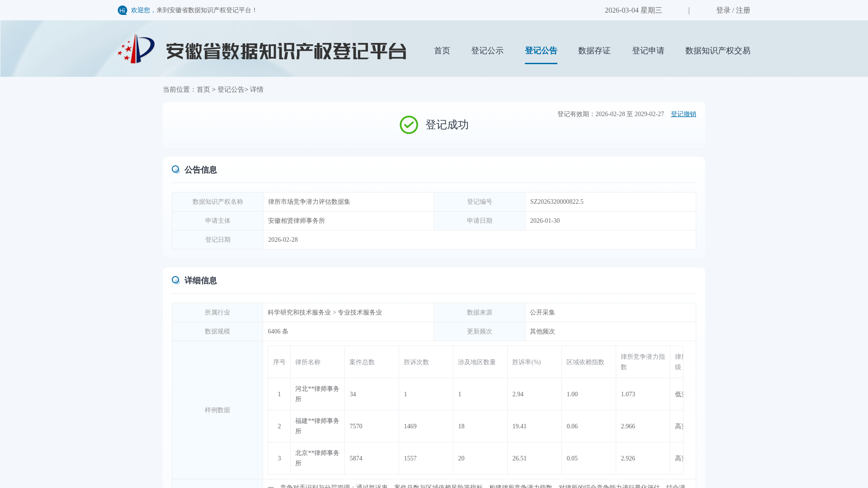Click the 公告信息 section bullet icon
The image size is (868, 488).
click(x=175, y=169)
